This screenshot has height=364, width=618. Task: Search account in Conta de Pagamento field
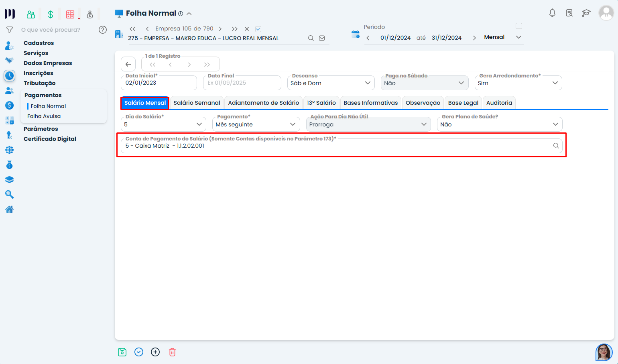click(556, 146)
